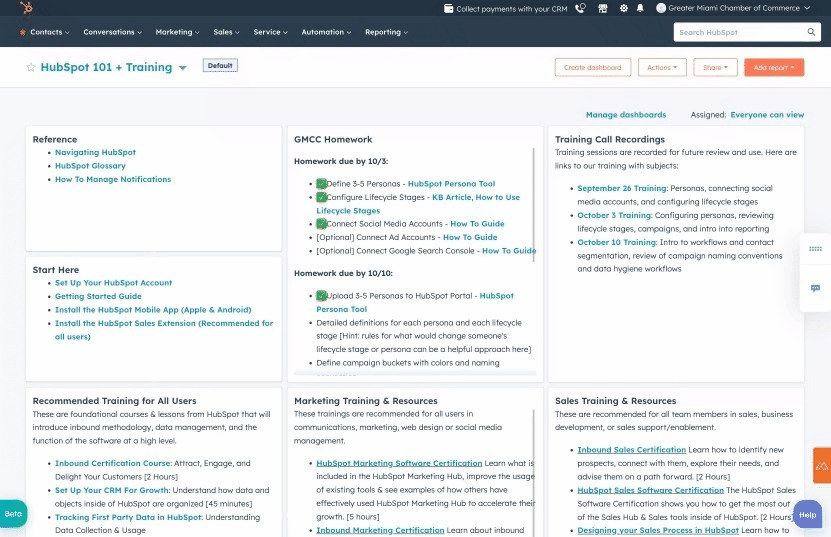This screenshot has height=537, width=831.
Task: Open Set Up Your CRM For Growth link
Action: tap(112, 490)
